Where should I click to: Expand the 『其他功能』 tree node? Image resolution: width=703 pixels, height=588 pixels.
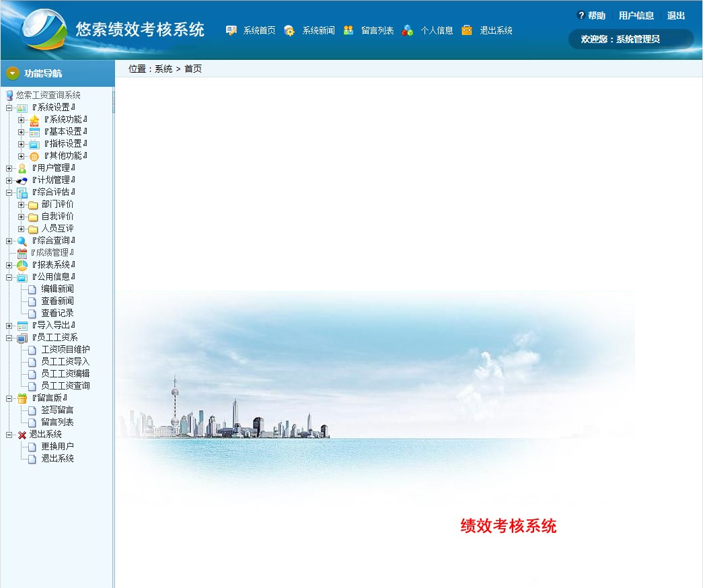(x=21, y=156)
